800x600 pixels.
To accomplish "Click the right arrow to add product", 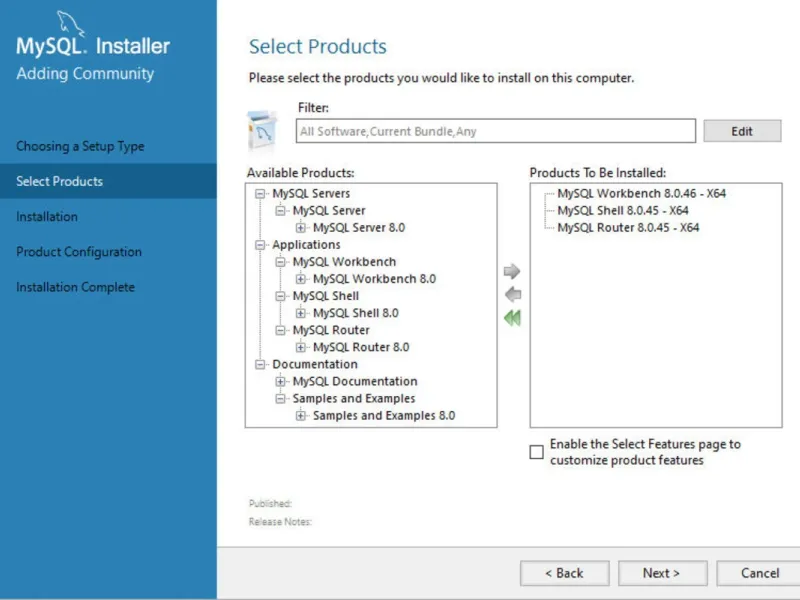I will 512,271.
